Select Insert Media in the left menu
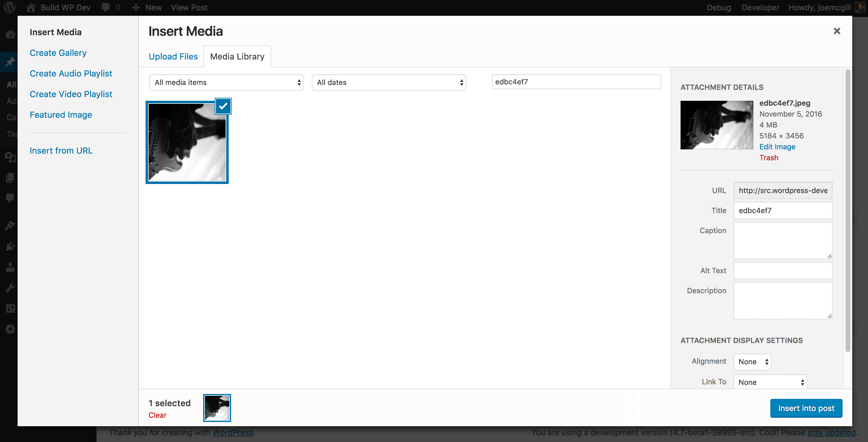This screenshot has height=442, width=868. (x=56, y=32)
